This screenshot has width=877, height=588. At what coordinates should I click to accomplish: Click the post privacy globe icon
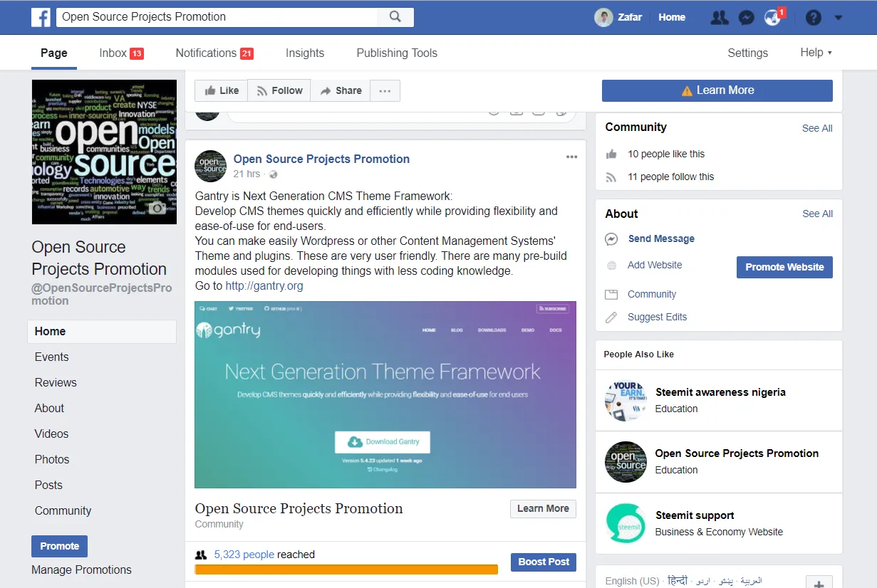[x=274, y=174]
